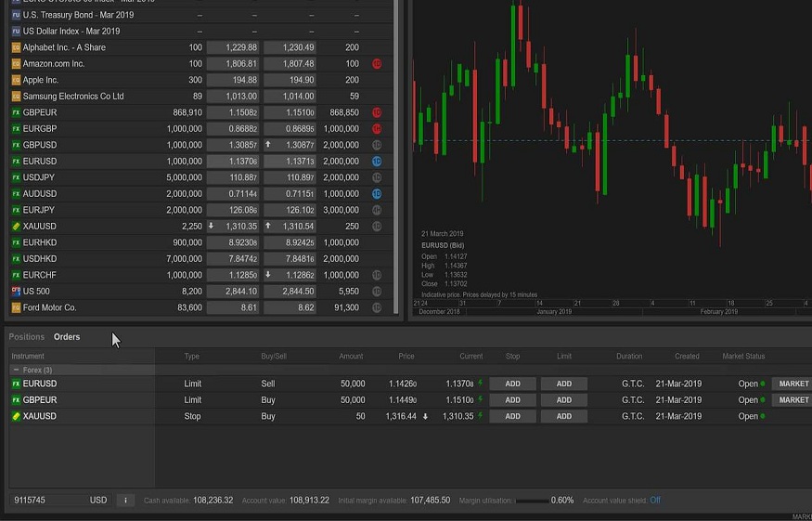Click the Created column header
The image size is (812, 521).
click(x=687, y=356)
